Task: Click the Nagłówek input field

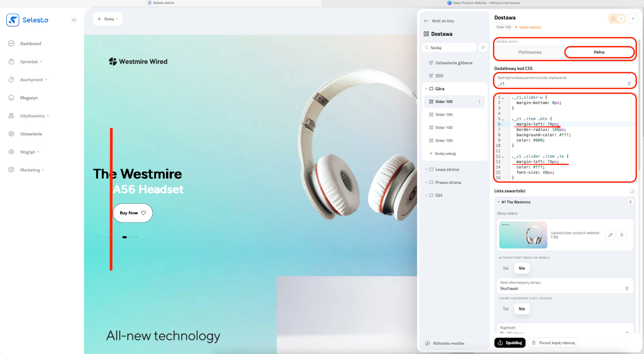Action: [565, 328]
